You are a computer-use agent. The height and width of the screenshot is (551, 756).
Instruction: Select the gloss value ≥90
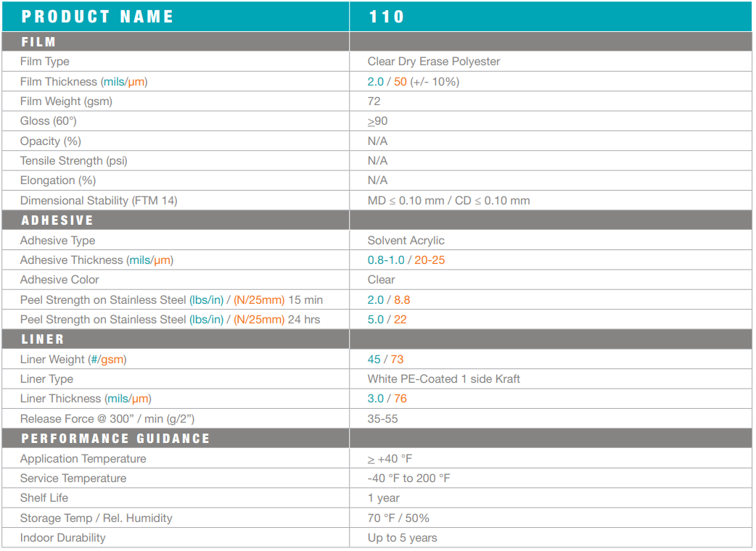(377, 121)
